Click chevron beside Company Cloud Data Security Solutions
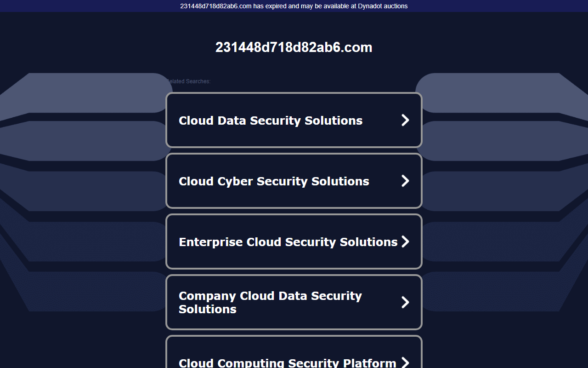This screenshot has width=588, height=368. (405, 302)
